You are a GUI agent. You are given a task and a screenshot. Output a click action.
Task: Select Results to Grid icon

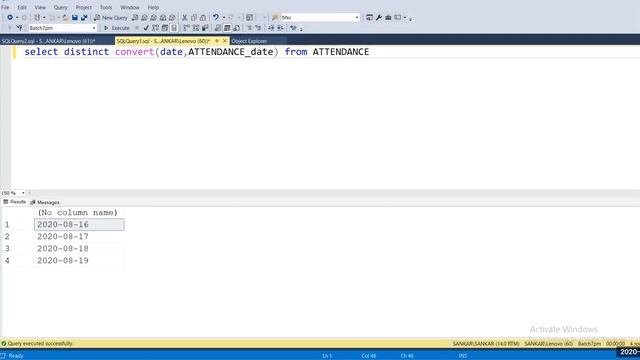[227, 28]
